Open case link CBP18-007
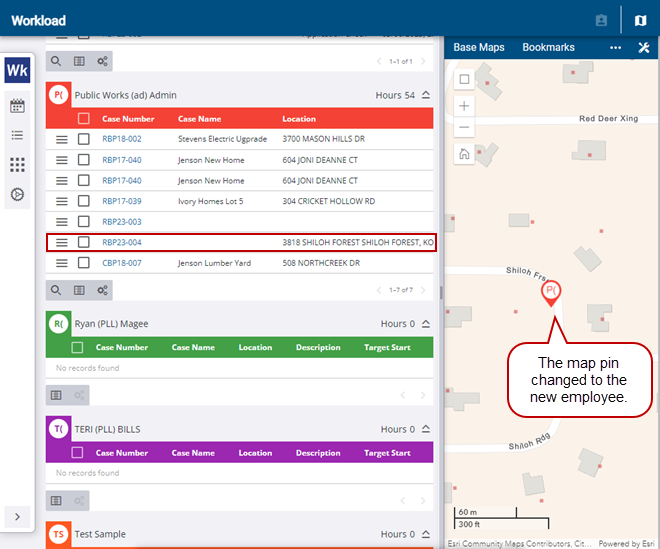This screenshot has width=660, height=549. pos(122,263)
